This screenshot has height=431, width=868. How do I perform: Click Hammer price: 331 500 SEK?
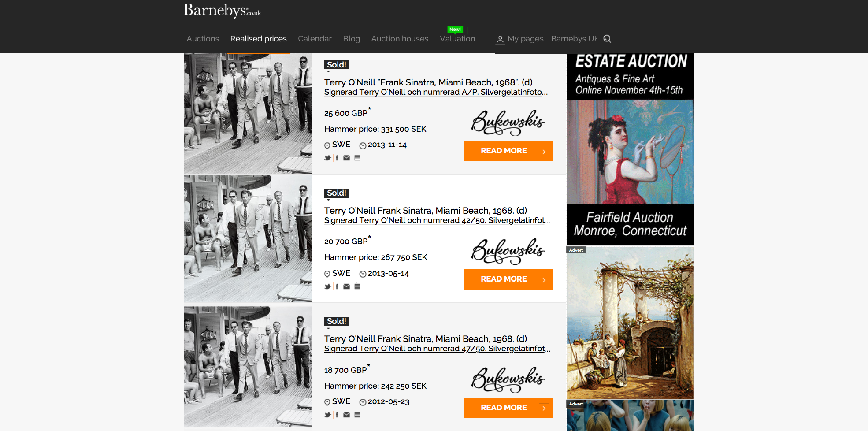[x=375, y=129]
